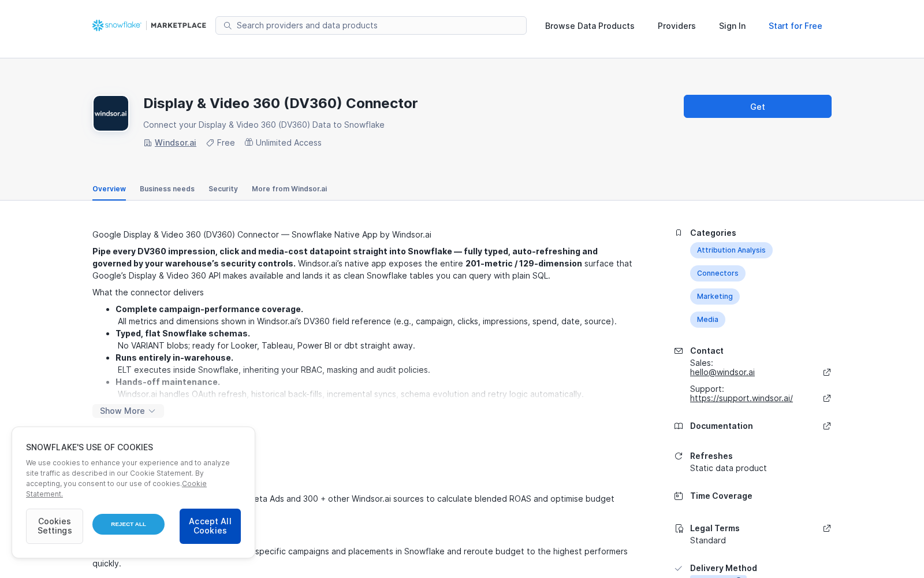924x578 pixels.
Task: Click the Contact envelope icon
Action: coord(679,351)
